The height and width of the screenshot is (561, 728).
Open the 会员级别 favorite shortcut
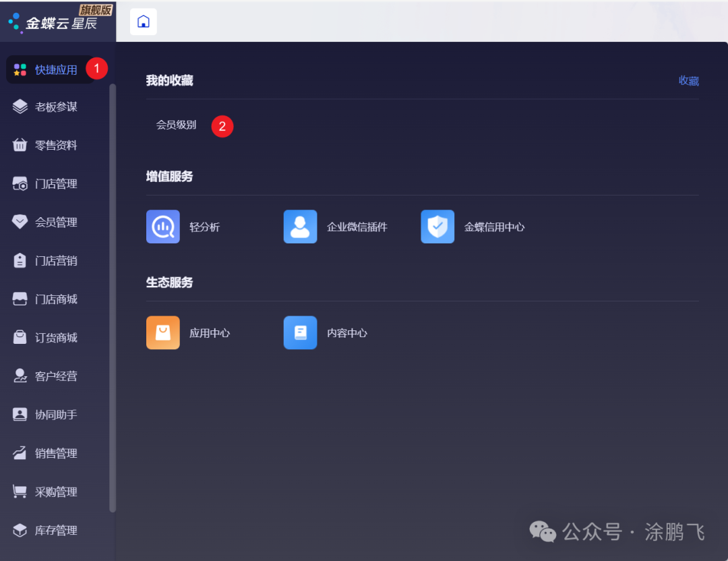click(x=176, y=125)
